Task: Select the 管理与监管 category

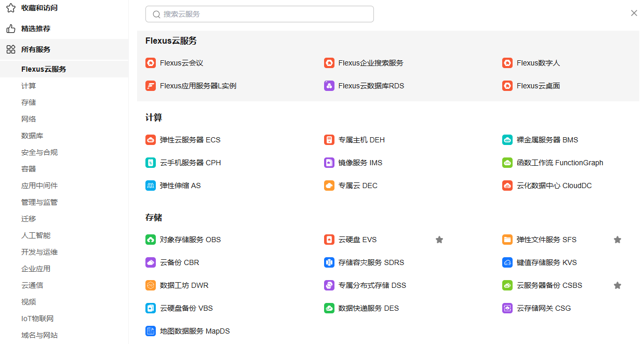Action: [39, 202]
